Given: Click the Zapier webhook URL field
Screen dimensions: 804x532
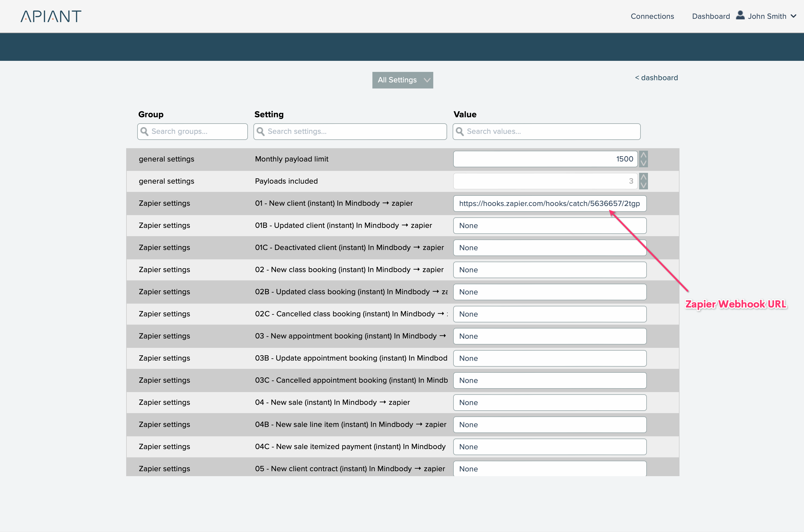Looking at the screenshot, I should (549, 204).
